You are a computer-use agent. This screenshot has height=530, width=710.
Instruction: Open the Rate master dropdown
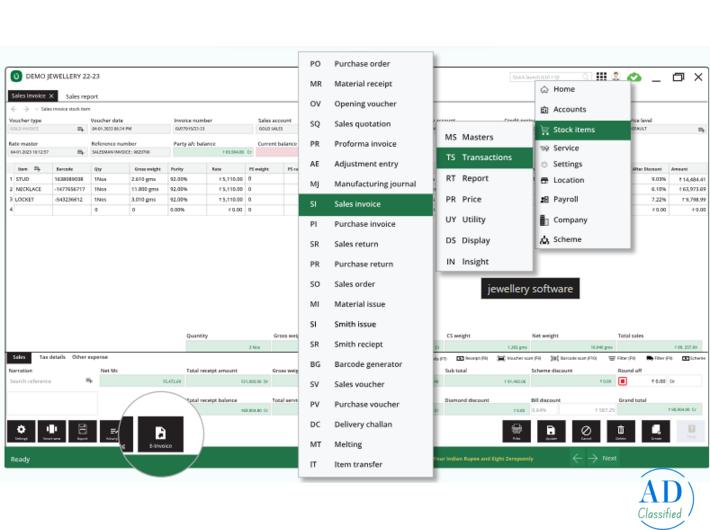pos(81,152)
